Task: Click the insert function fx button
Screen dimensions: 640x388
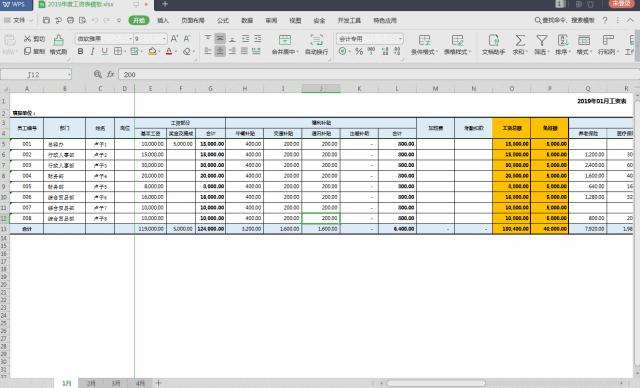Action: coord(110,74)
